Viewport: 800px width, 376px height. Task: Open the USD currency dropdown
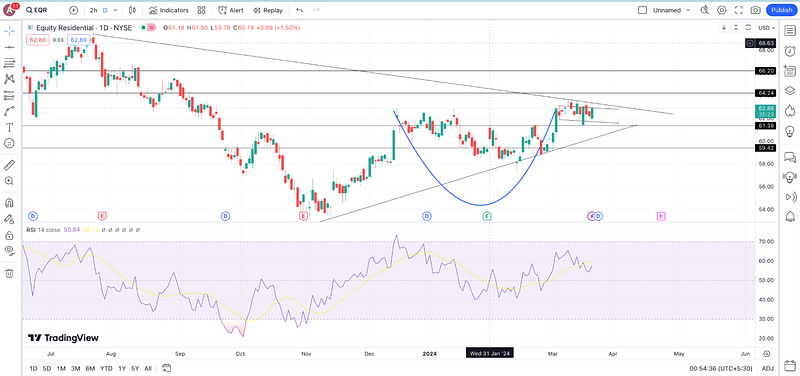766,28
